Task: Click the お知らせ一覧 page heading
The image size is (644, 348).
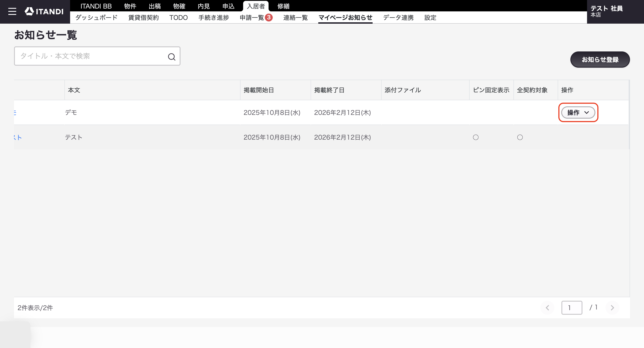Action: 46,35
